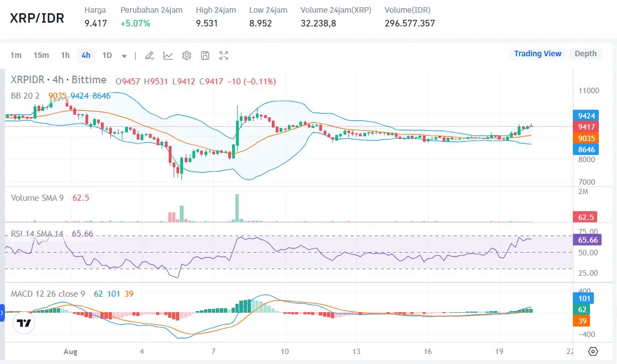Screen dimensions: 617x364
Task: Toggle the RSI 14 indicator label
Action: click(36, 234)
